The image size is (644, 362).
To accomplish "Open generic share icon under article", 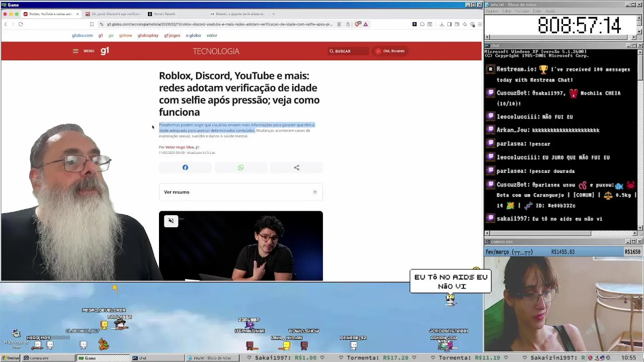I will pyautogui.click(x=296, y=167).
